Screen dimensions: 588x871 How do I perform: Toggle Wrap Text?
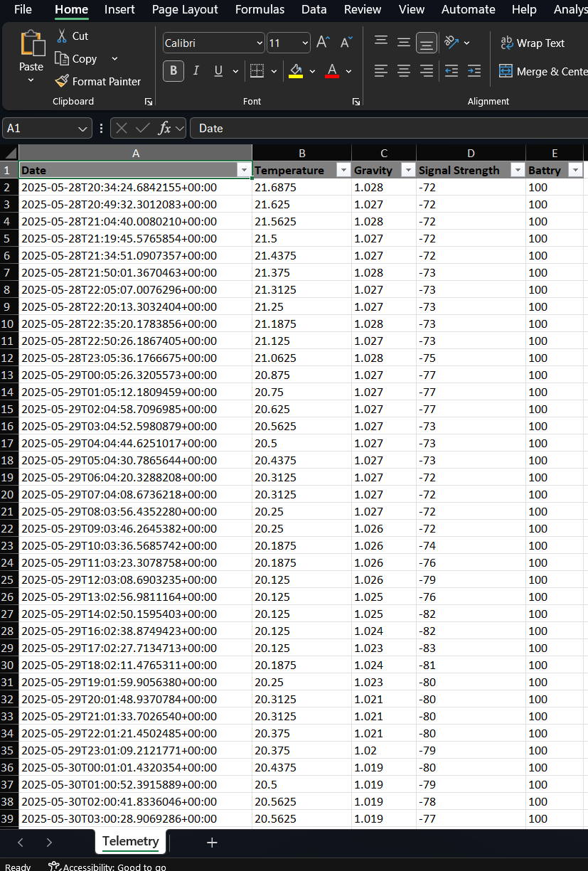(x=533, y=43)
